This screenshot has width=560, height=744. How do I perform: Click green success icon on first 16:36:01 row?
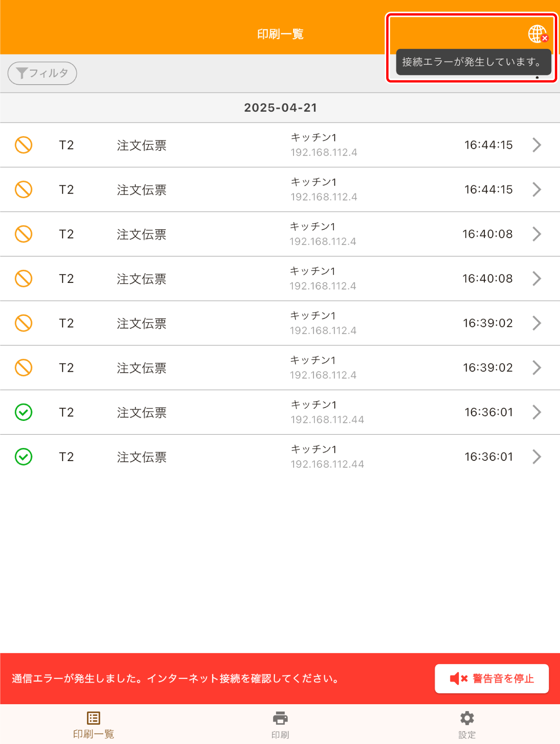click(24, 412)
